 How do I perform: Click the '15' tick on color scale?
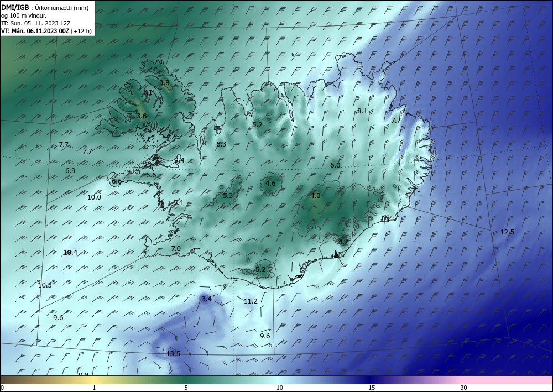(372, 388)
